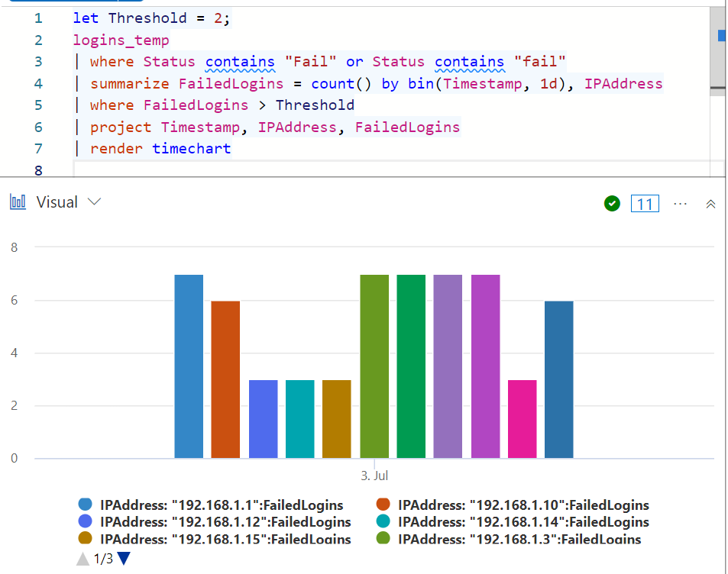Click the gold legend dot for 192.168.1.15
The height and width of the screenshot is (574, 728).
click(x=87, y=540)
